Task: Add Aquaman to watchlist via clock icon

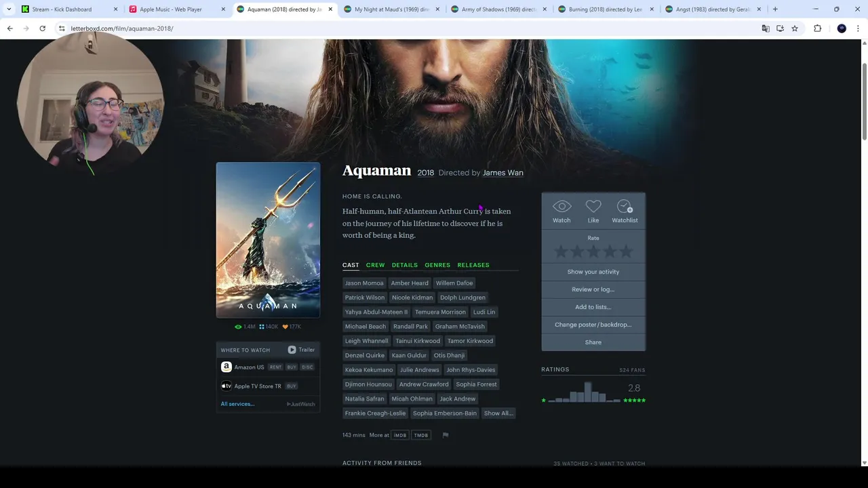Action: coord(625,207)
